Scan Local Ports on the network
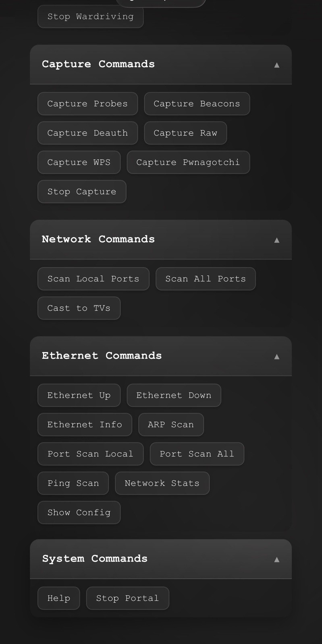This screenshot has width=322, height=644. point(93,279)
